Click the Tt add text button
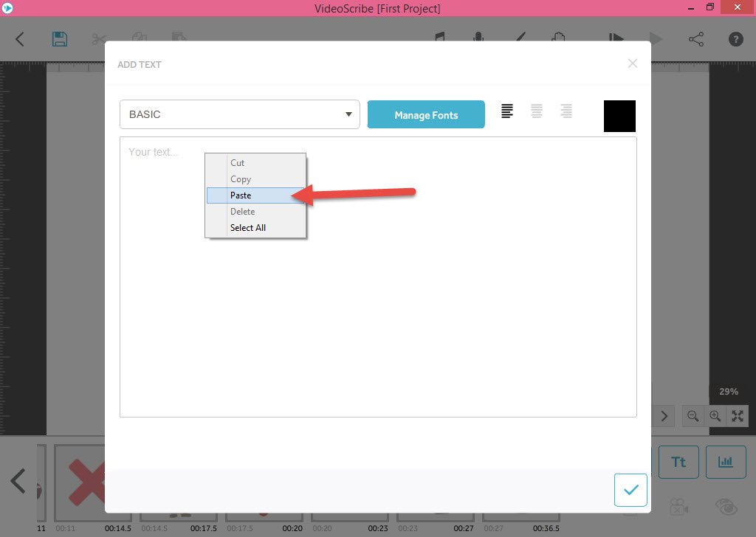 [x=678, y=462]
